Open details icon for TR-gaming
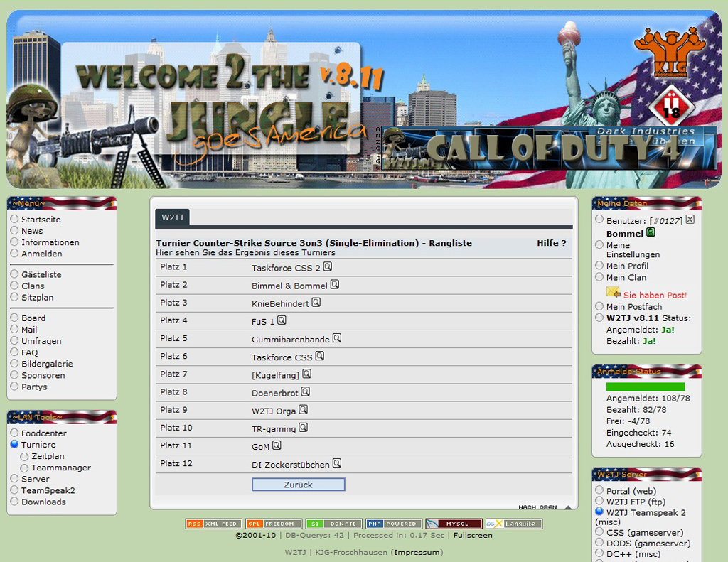 click(x=303, y=428)
